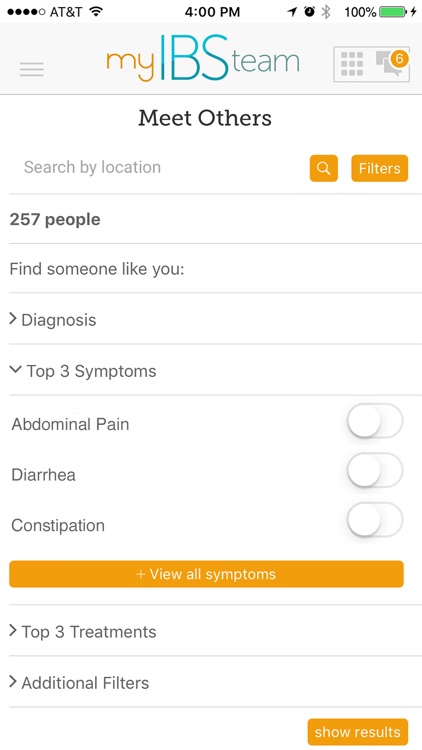Viewport: 422px width, 750px height.
Task: Focus the Search by location field
Action: (x=158, y=168)
